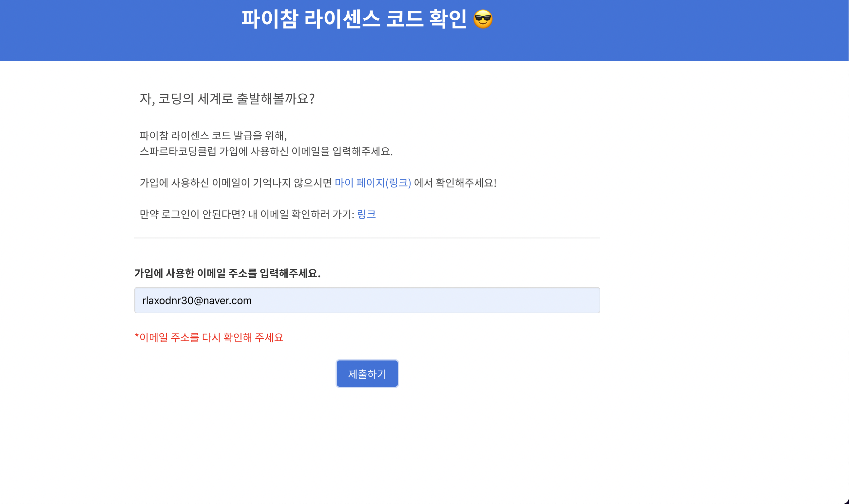The image size is (849, 504).
Task: Click the 파이참 라이센스 코드 확인 title
Action: click(x=354, y=19)
